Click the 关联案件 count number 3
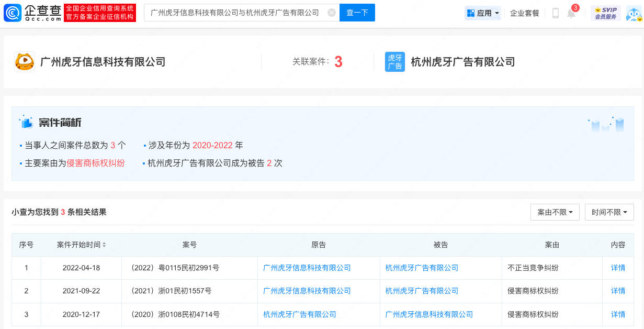This screenshot has width=644, height=329. point(338,62)
